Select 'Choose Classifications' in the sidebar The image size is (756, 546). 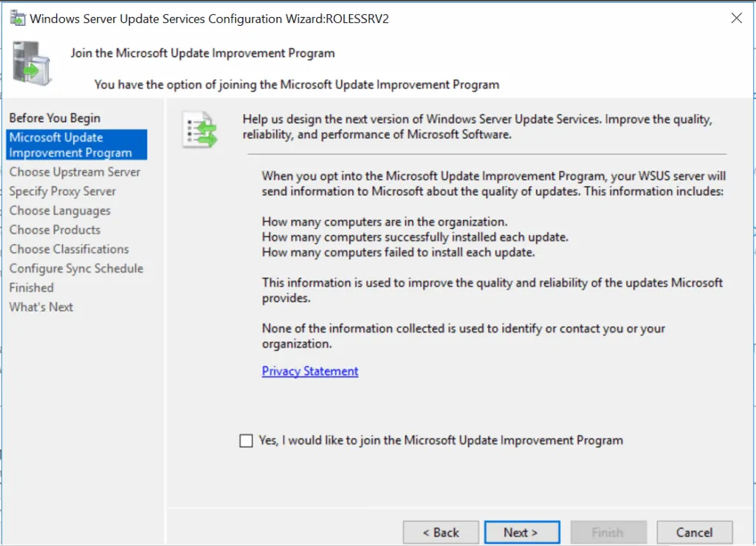coord(69,249)
